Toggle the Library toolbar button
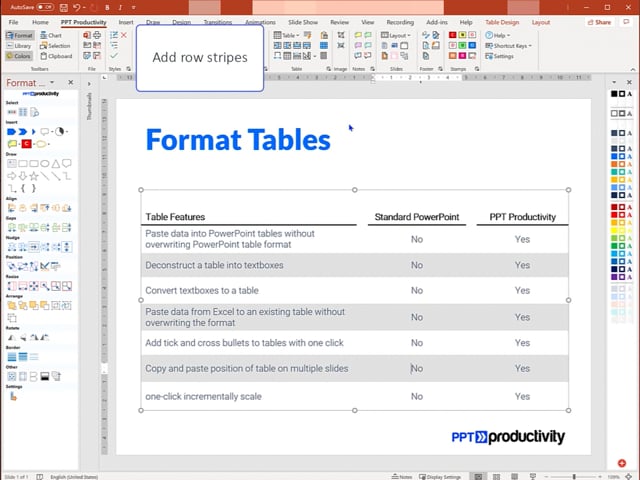This screenshot has width=640, height=480. pos(19,46)
